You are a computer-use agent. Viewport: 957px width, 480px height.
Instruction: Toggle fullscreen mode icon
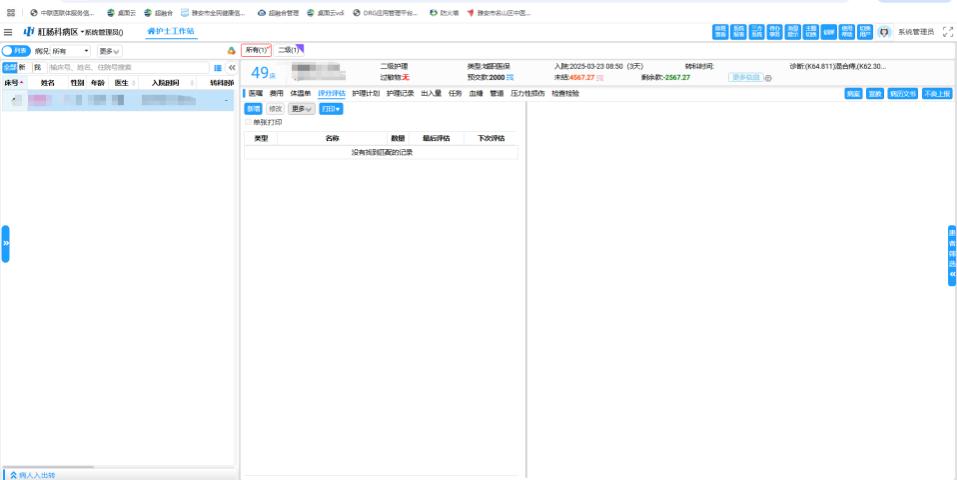[x=947, y=32]
